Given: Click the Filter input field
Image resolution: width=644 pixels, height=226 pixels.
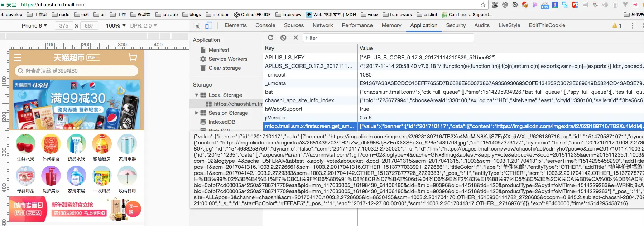Looking at the screenshot, I should click(x=388, y=38).
